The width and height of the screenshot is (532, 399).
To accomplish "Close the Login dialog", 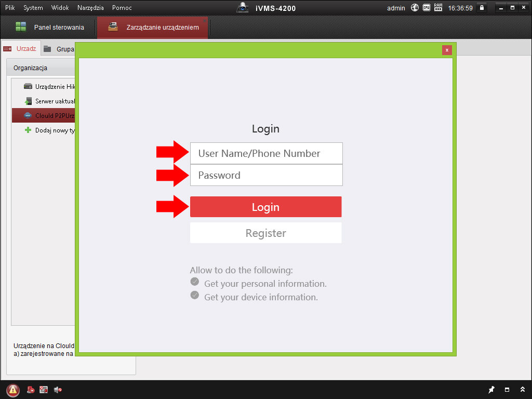I will [x=447, y=50].
